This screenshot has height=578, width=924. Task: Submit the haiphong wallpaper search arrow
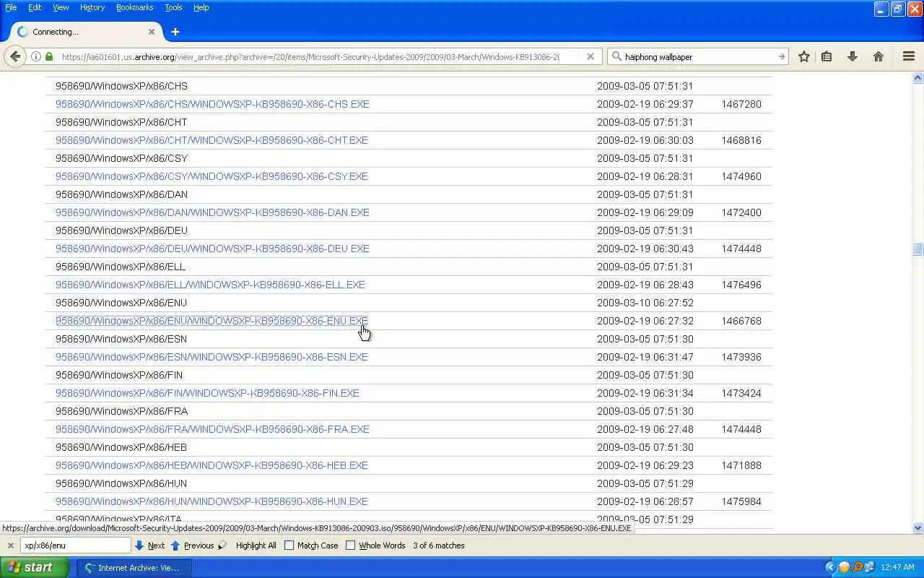(x=781, y=56)
